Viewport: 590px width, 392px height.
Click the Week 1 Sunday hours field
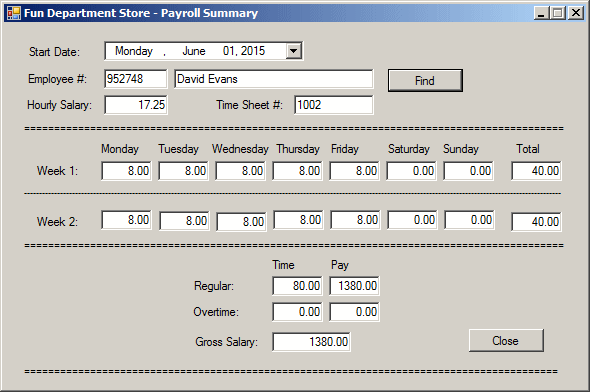(468, 171)
